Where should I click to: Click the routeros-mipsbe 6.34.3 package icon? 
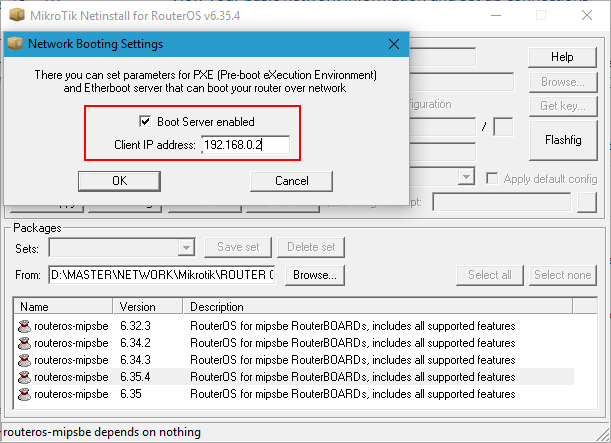(24, 360)
